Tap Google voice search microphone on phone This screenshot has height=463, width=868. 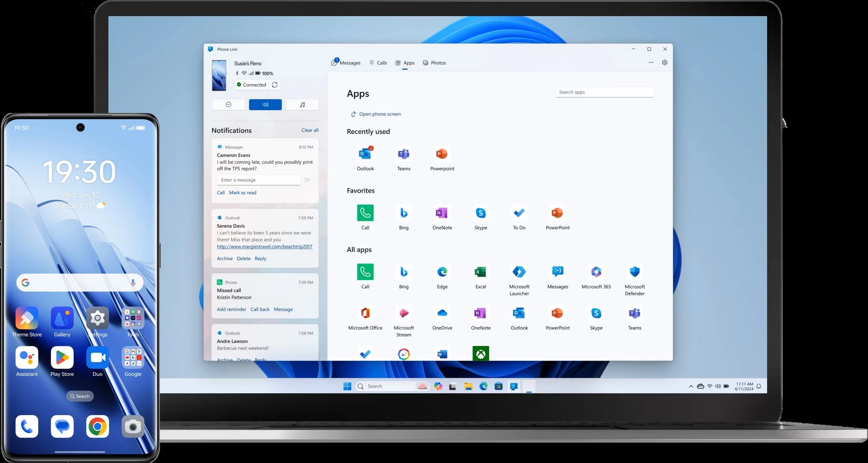pos(133,282)
